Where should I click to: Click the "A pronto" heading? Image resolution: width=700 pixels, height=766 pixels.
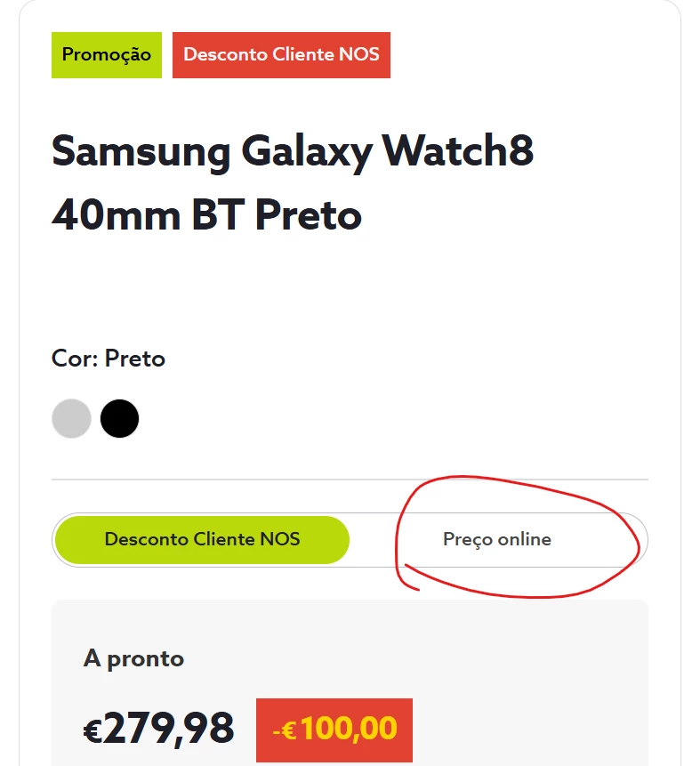(133, 658)
